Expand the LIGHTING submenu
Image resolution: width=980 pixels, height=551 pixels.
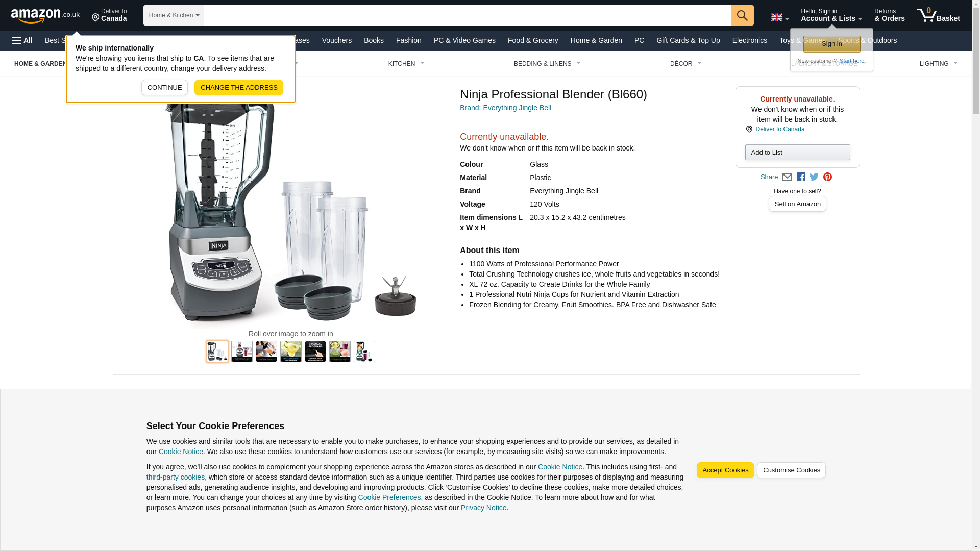click(938, 64)
